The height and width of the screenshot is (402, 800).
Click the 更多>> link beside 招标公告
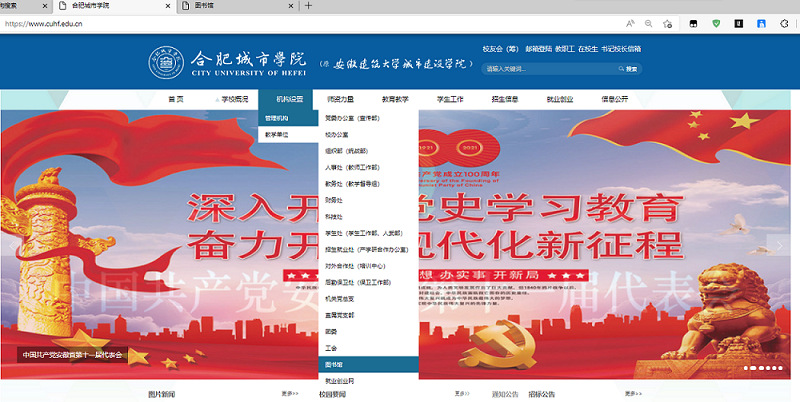pos(633,394)
